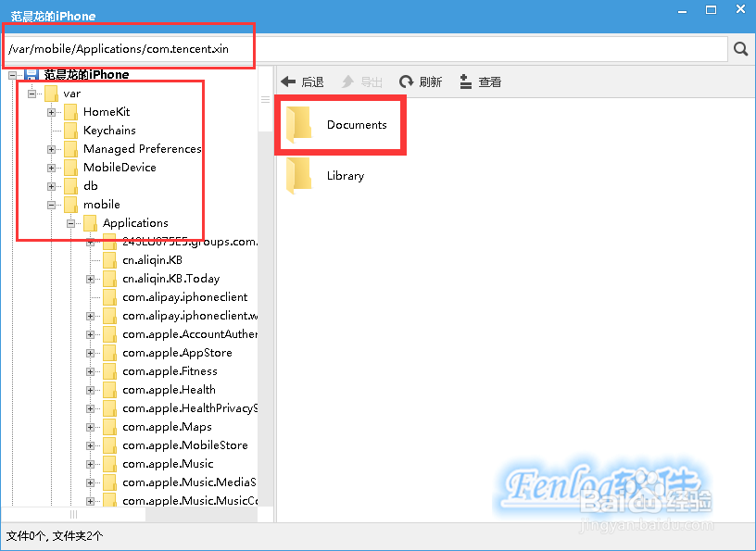
Task: Click the horizontal scrollbar of tree
Action: point(73,514)
